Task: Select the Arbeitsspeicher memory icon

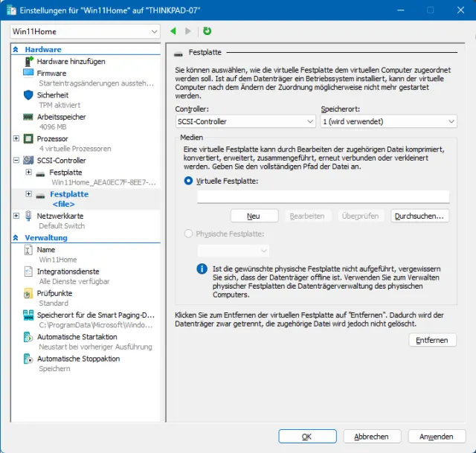Action: pos(28,117)
